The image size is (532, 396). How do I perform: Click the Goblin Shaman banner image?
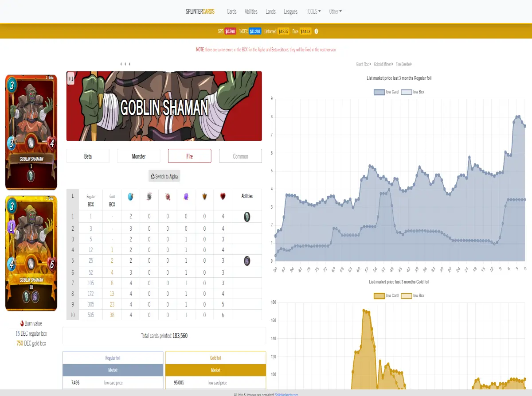click(x=164, y=106)
